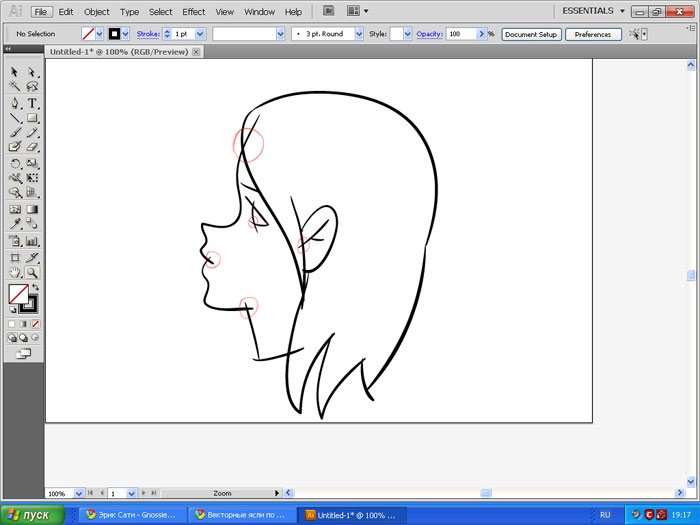The height and width of the screenshot is (525, 700).
Task: Activate the Zoom magnifier tool
Action: (x=32, y=272)
